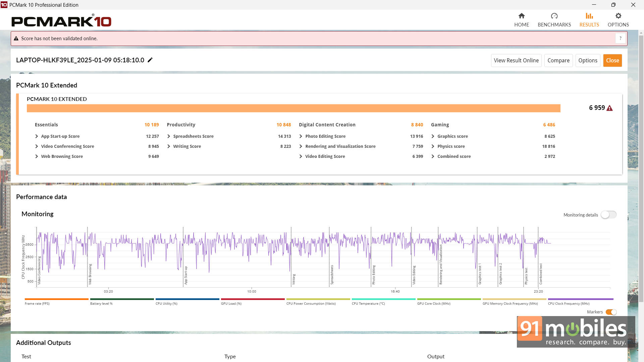Expand Photo Editing Score chevron

point(301,136)
